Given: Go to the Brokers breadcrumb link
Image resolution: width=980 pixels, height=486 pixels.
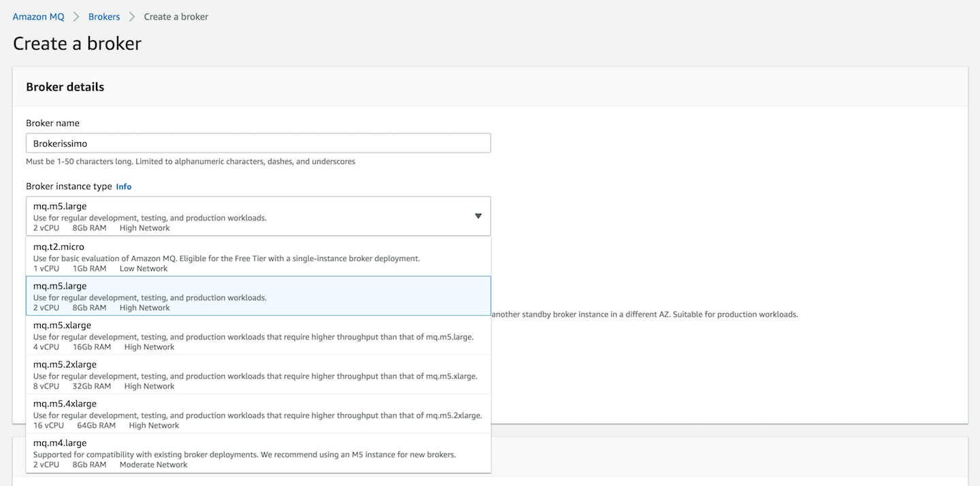Looking at the screenshot, I should coord(104,16).
